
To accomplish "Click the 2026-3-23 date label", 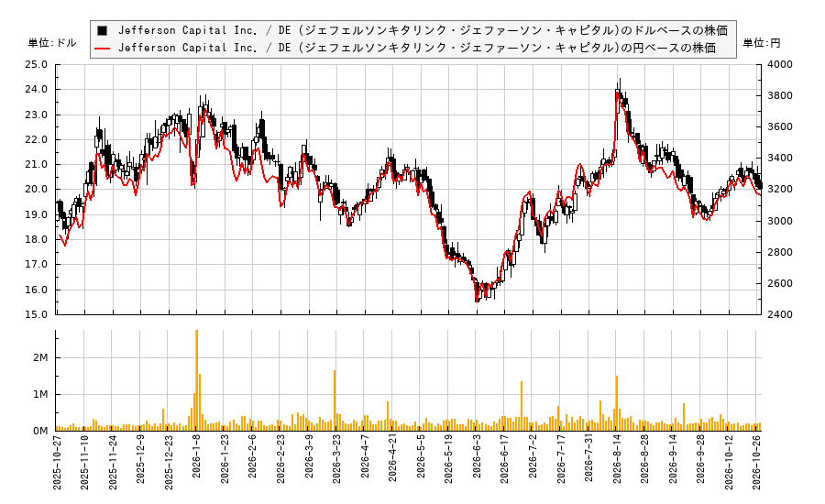I will click(x=336, y=460).
